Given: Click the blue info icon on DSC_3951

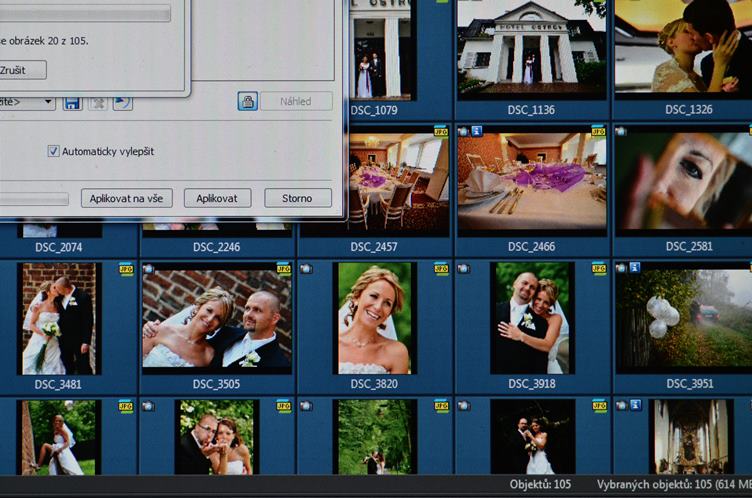Looking at the screenshot, I should (x=634, y=268).
